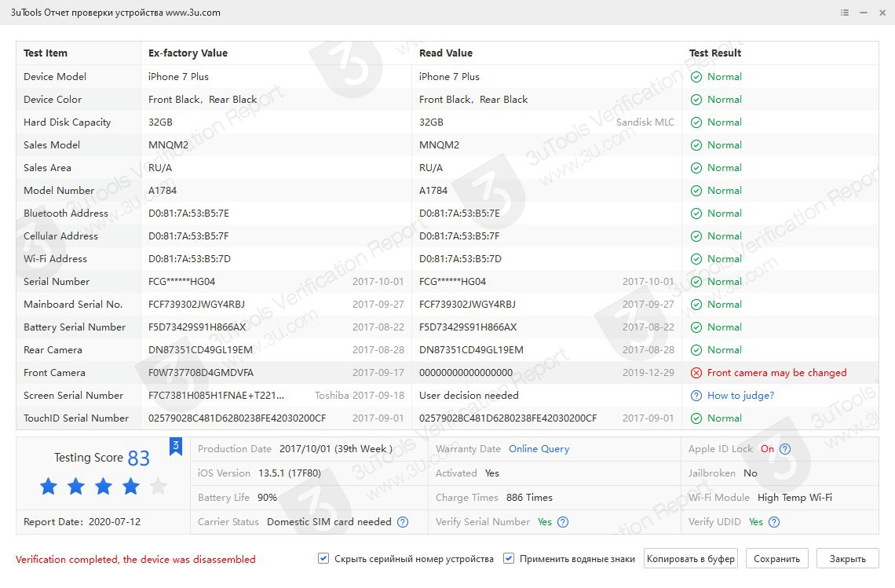Click Apple ID Lock value 'On'
Screen dimensions: 895x588
(767, 449)
